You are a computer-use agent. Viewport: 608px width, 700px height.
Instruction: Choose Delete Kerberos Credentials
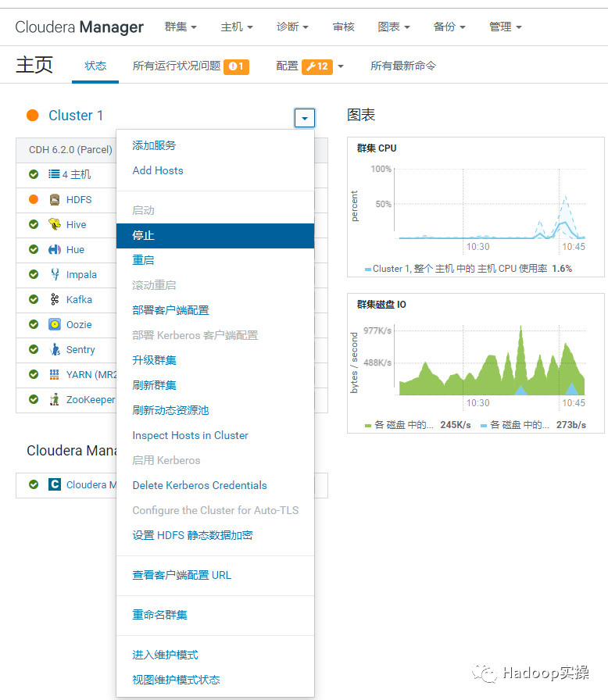pos(215,485)
